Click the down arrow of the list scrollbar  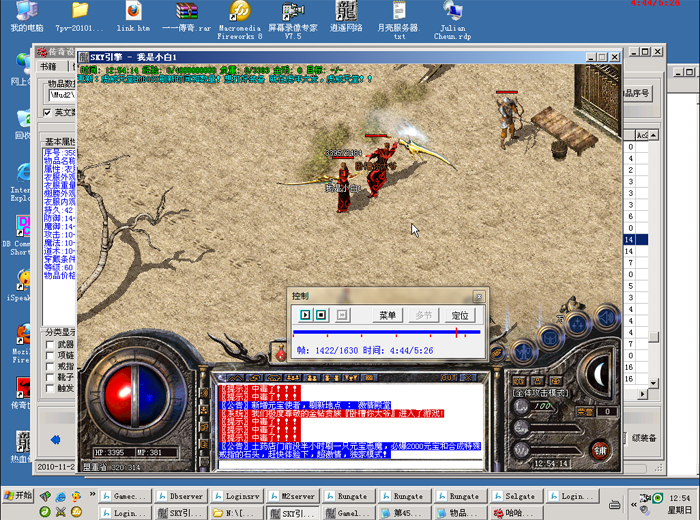click(653, 383)
